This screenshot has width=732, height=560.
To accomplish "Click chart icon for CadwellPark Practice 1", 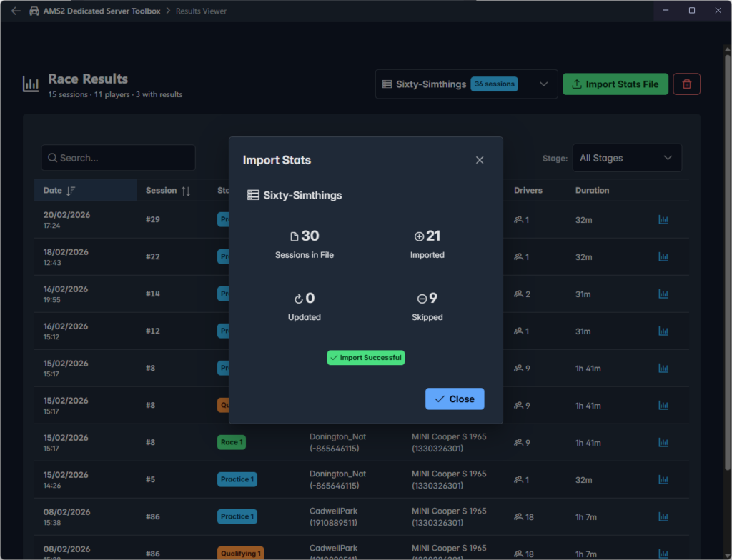I will [663, 517].
